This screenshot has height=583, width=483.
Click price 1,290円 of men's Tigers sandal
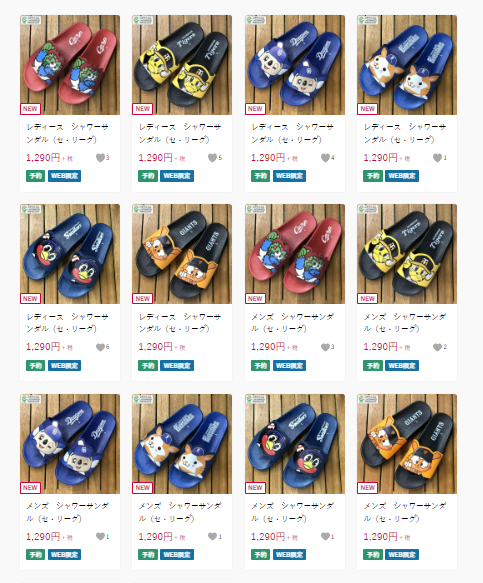[380, 347]
